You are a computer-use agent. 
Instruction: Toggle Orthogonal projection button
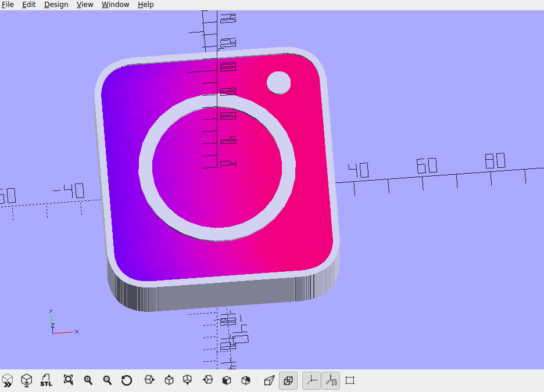pyautogui.click(x=288, y=380)
